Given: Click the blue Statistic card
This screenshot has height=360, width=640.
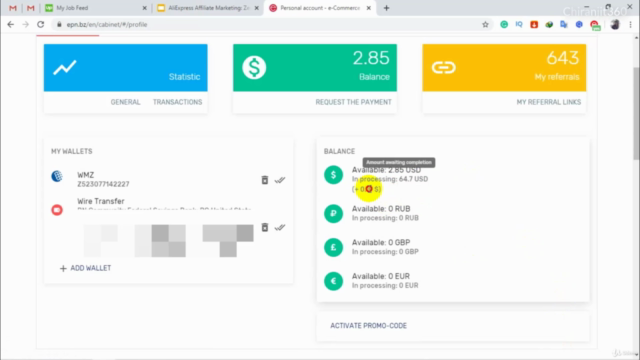Looking at the screenshot, I should pyautogui.click(x=125, y=68).
